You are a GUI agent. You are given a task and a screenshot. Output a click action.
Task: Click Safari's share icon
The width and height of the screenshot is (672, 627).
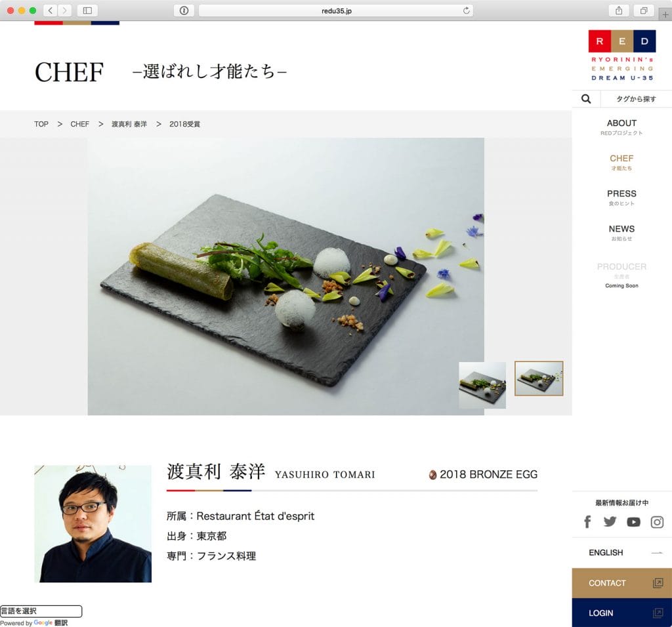(x=619, y=10)
